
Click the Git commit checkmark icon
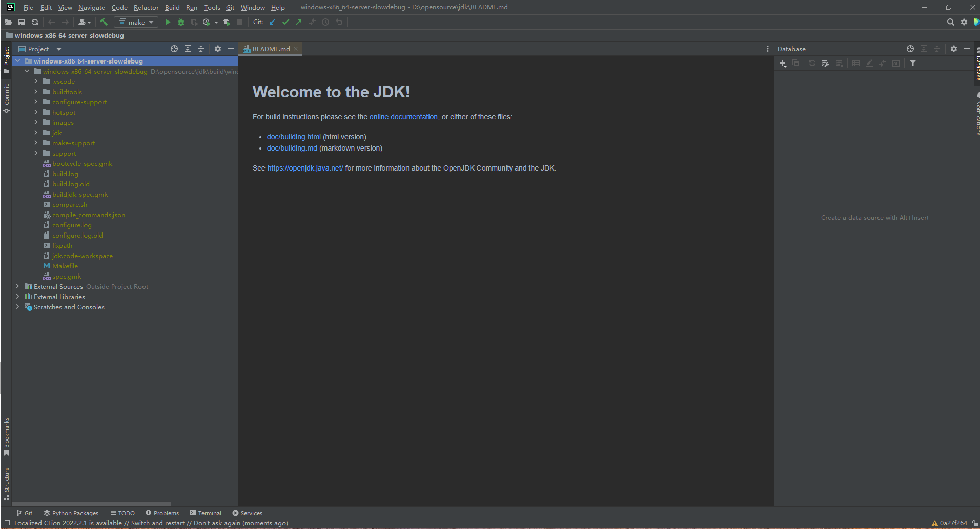285,22
